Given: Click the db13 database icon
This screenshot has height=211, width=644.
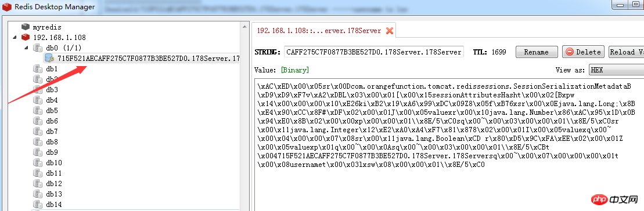Looking at the screenshot, I should click(x=38, y=194).
